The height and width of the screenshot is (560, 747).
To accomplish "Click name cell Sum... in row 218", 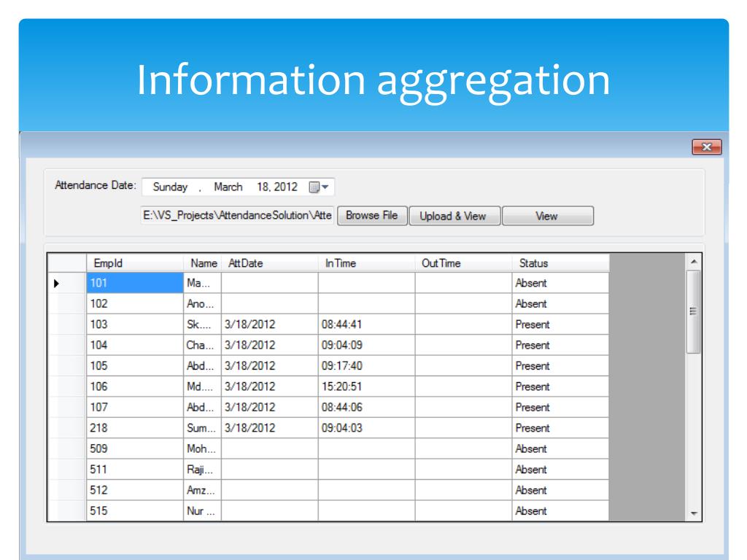I will (x=203, y=428).
